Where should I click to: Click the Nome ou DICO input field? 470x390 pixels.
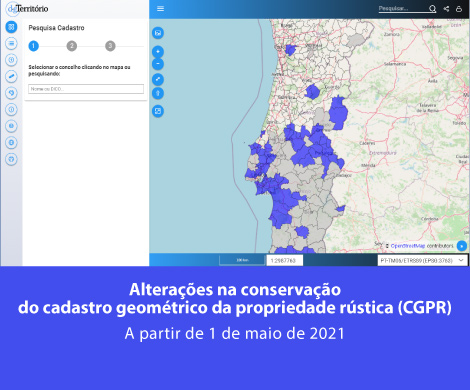pos(86,89)
